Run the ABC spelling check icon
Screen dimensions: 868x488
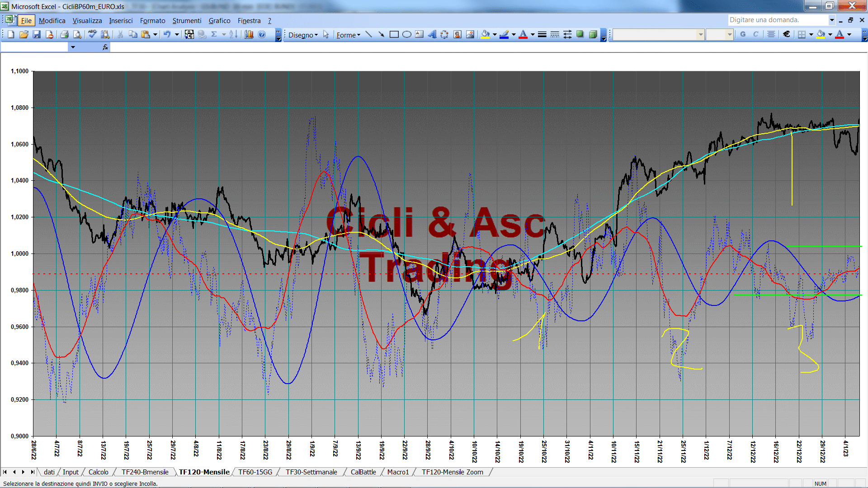[x=93, y=34]
